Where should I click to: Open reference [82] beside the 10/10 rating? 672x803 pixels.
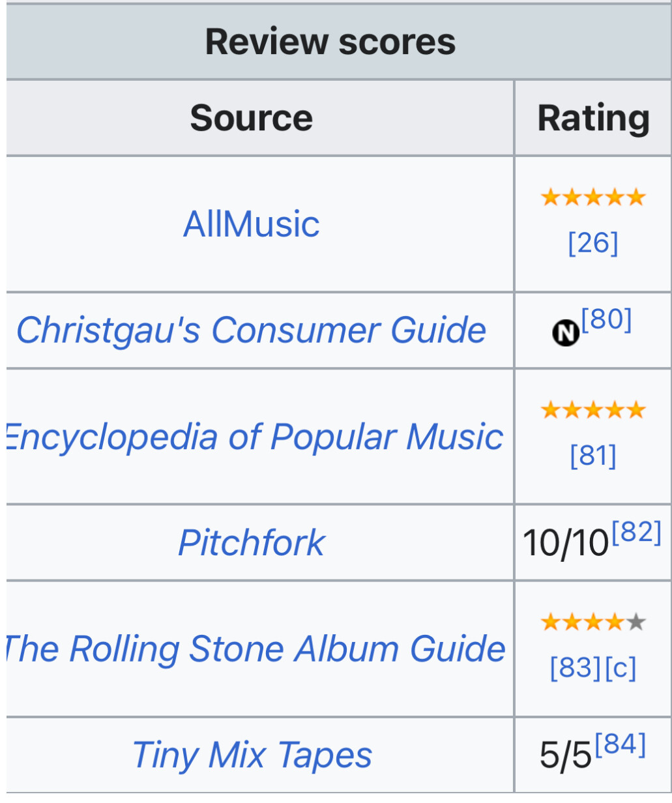[637, 533]
